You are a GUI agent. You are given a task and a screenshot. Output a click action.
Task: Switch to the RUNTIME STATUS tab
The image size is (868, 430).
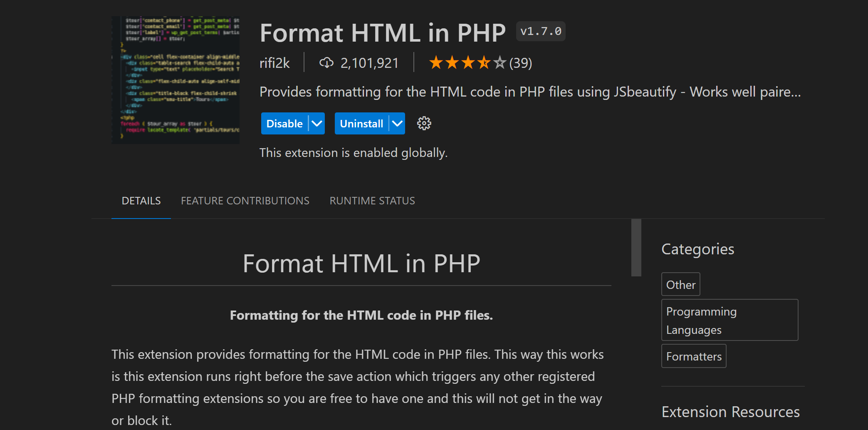[372, 201]
